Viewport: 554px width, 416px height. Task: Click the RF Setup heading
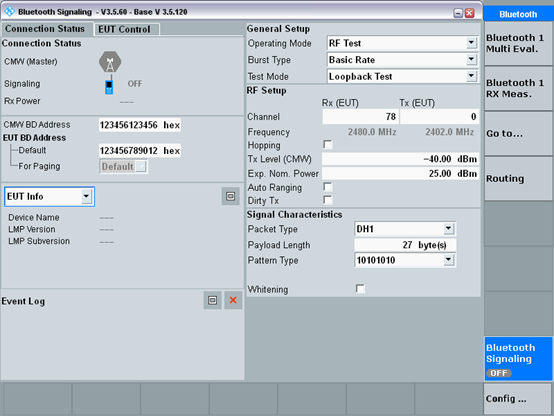pos(267,90)
